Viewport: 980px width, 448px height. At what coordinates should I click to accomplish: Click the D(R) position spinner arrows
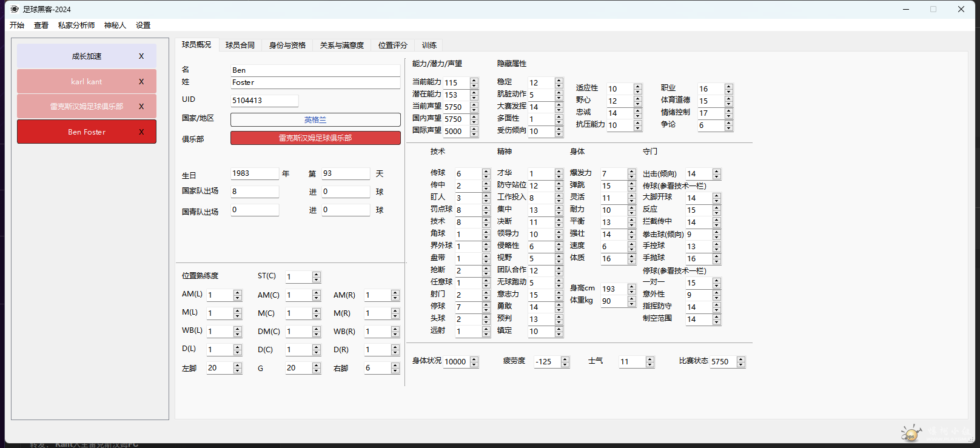tap(395, 349)
